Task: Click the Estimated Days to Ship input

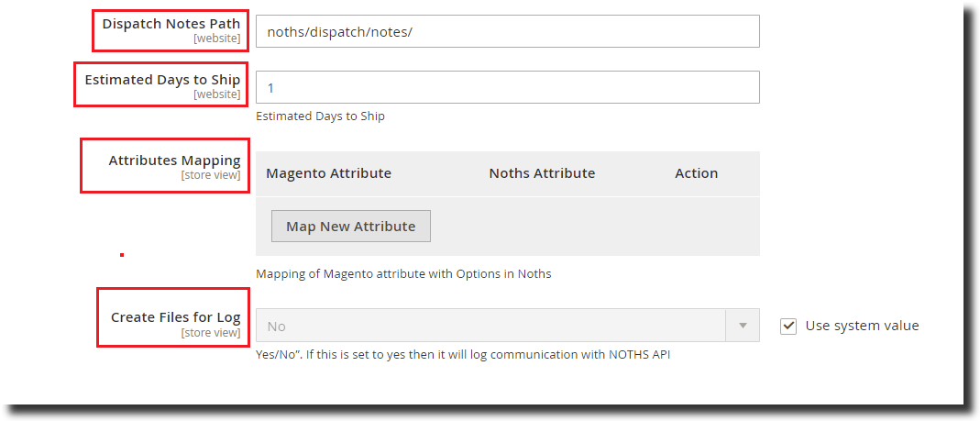Action: click(507, 87)
